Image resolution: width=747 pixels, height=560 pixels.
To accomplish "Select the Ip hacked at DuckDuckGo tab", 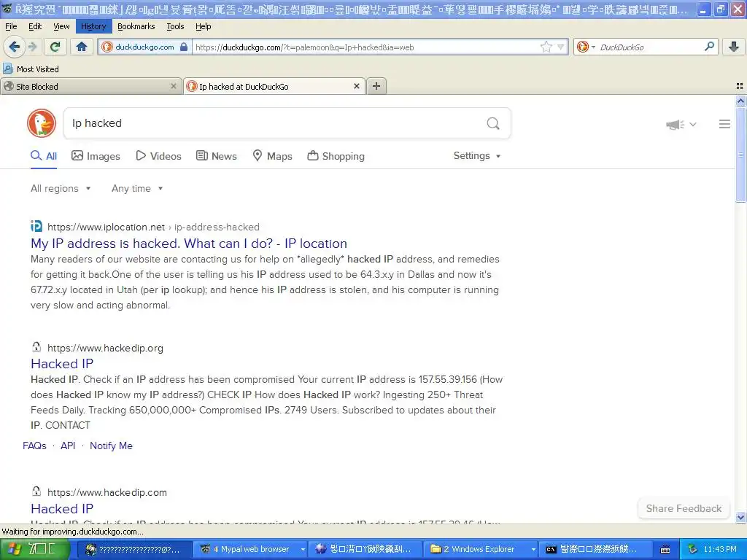I will click(x=274, y=86).
